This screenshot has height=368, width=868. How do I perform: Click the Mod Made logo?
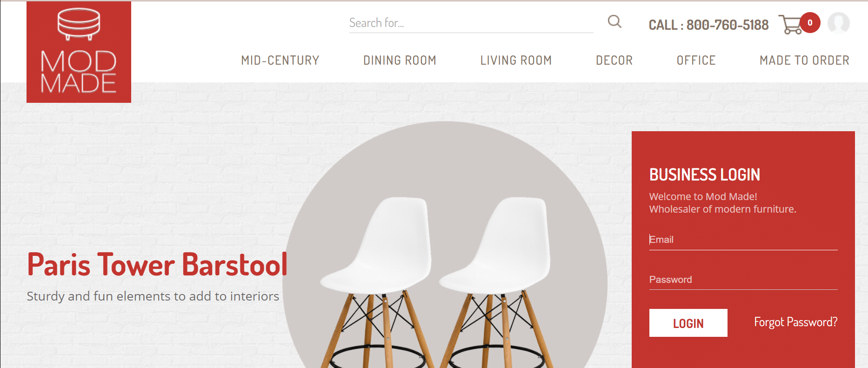[x=79, y=52]
